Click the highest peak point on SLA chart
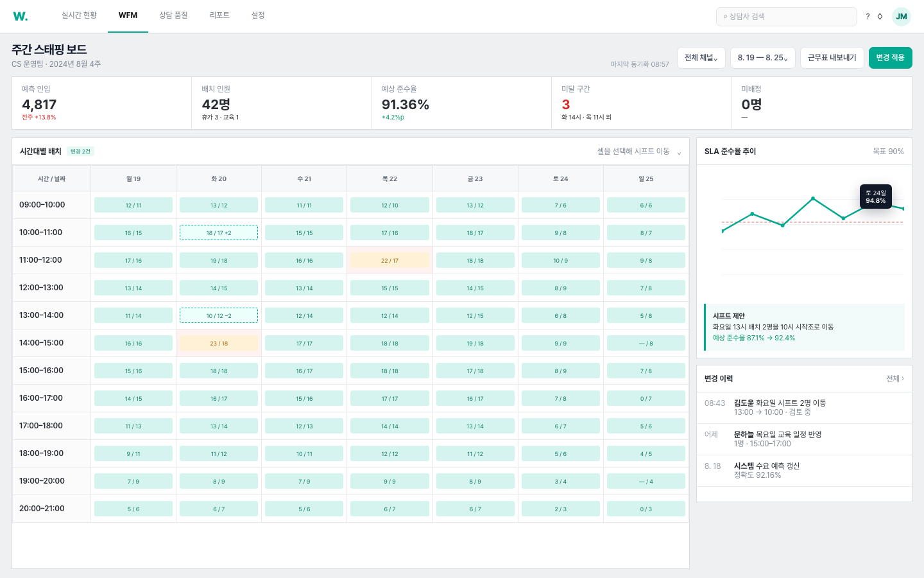 813,198
